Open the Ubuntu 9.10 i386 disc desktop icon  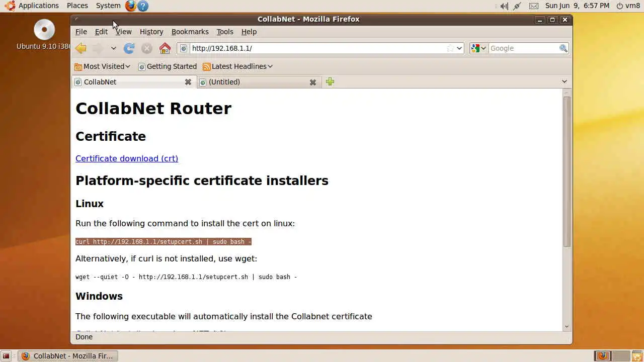pos(44,34)
